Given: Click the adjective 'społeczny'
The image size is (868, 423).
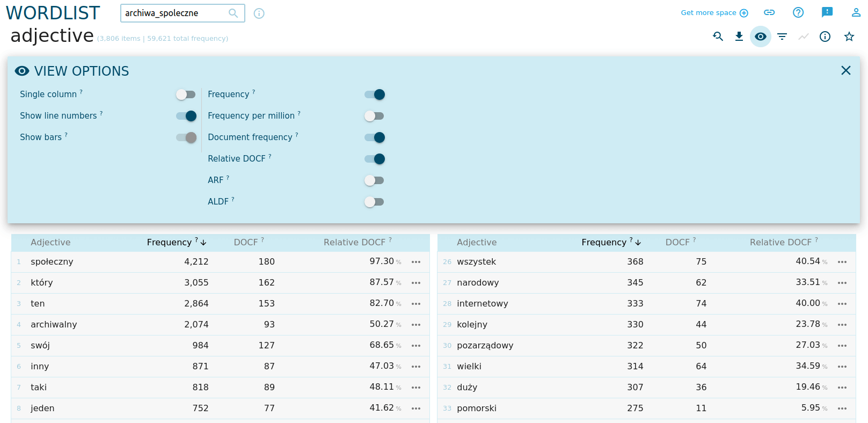Looking at the screenshot, I should (52, 261).
